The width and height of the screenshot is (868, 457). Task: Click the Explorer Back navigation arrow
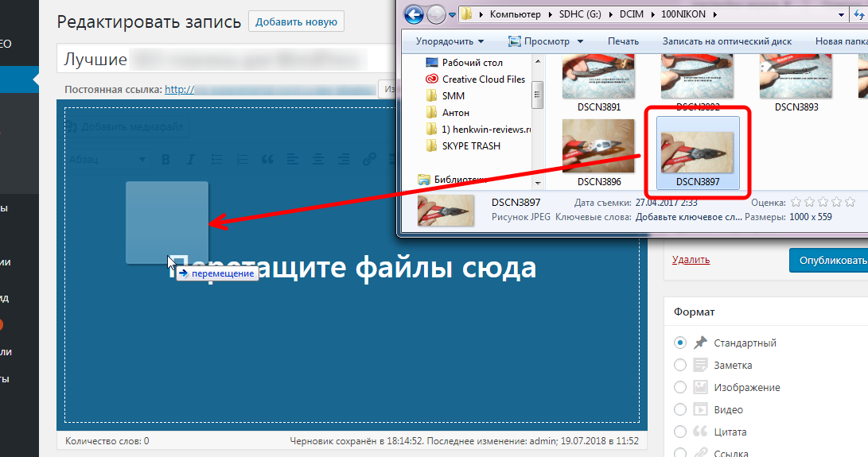pyautogui.click(x=414, y=14)
